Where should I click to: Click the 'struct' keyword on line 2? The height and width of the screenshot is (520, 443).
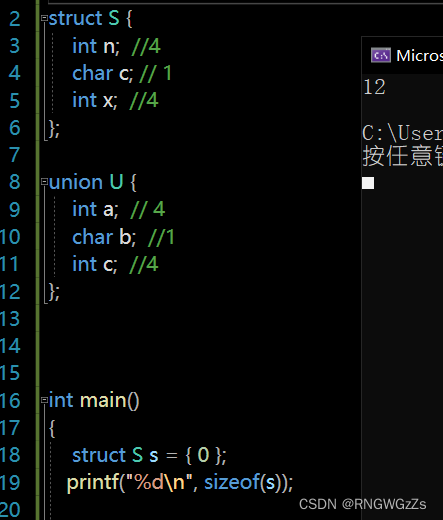[75, 18]
